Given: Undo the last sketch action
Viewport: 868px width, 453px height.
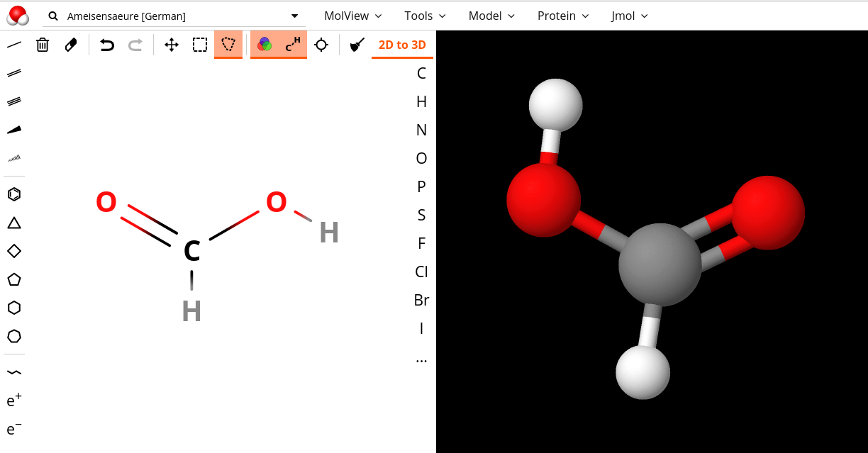Looking at the screenshot, I should [x=107, y=45].
